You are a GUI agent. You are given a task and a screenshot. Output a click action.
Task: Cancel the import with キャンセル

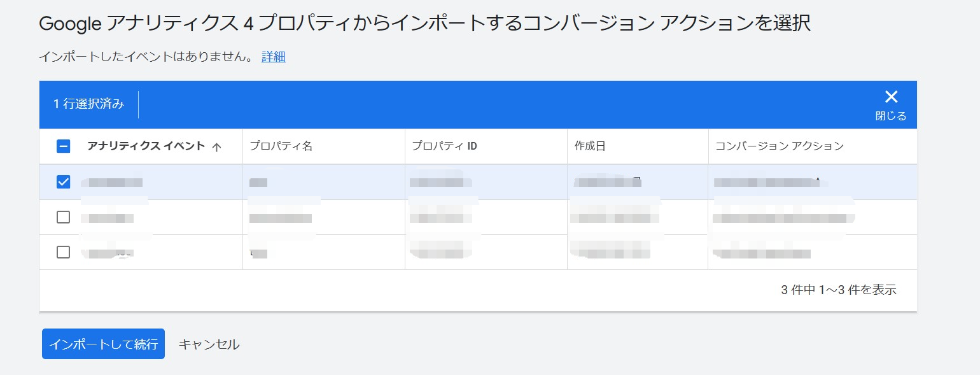pos(209,344)
